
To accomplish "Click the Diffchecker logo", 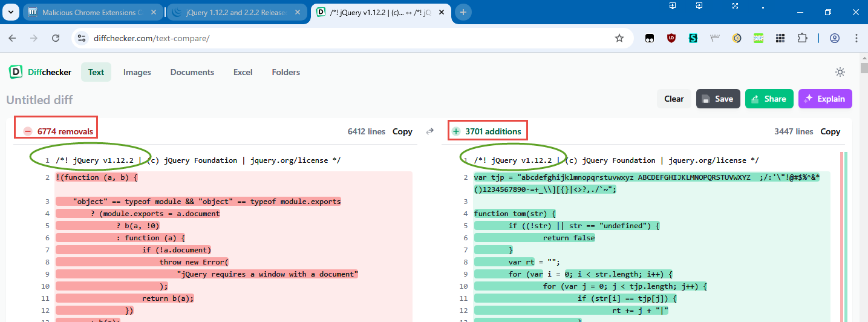I will point(40,72).
